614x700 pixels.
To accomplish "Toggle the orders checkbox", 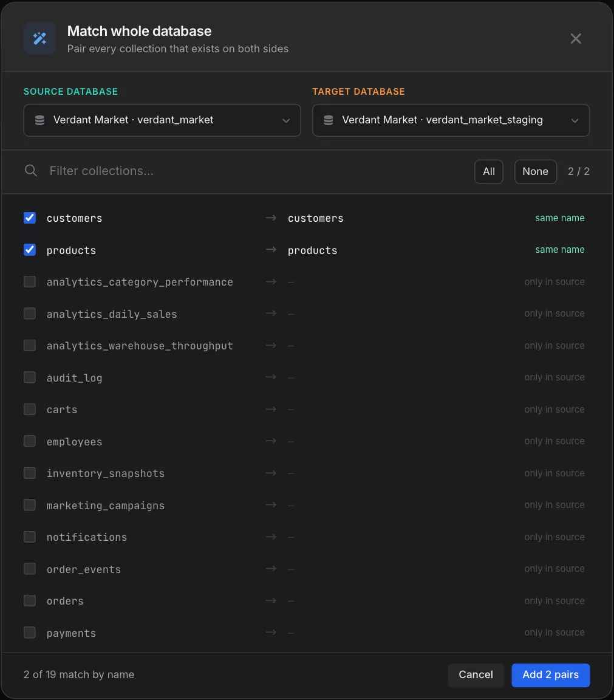I will 29,600.
